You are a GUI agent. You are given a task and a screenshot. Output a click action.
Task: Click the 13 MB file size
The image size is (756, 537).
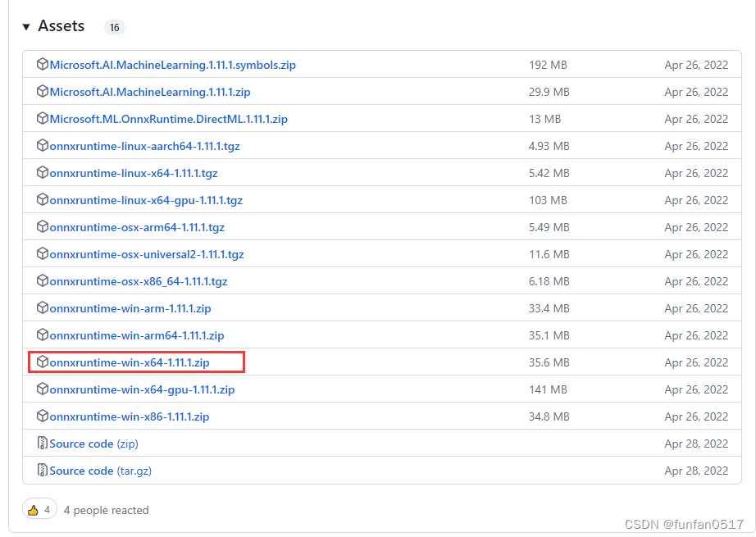click(544, 119)
